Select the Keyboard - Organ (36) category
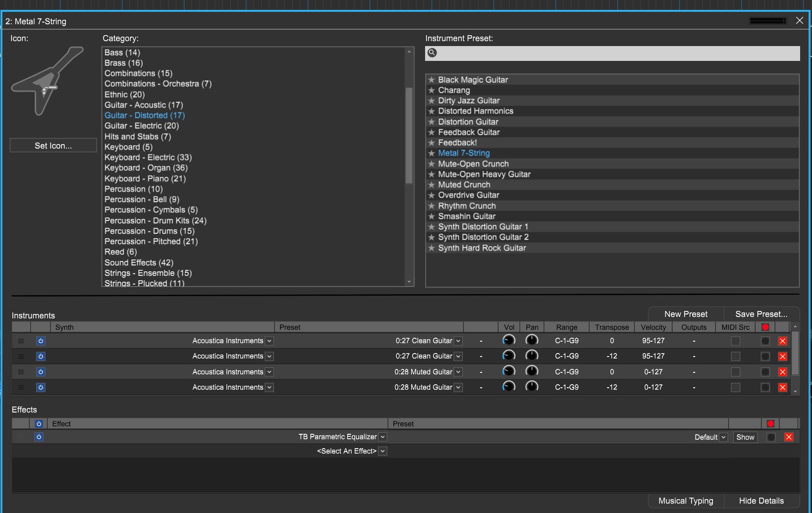 pyautogui.click(x=146, y=168)
